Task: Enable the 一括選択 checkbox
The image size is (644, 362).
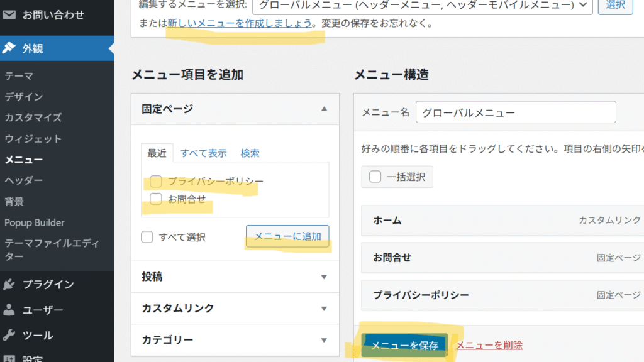Action: pos(375,177)
